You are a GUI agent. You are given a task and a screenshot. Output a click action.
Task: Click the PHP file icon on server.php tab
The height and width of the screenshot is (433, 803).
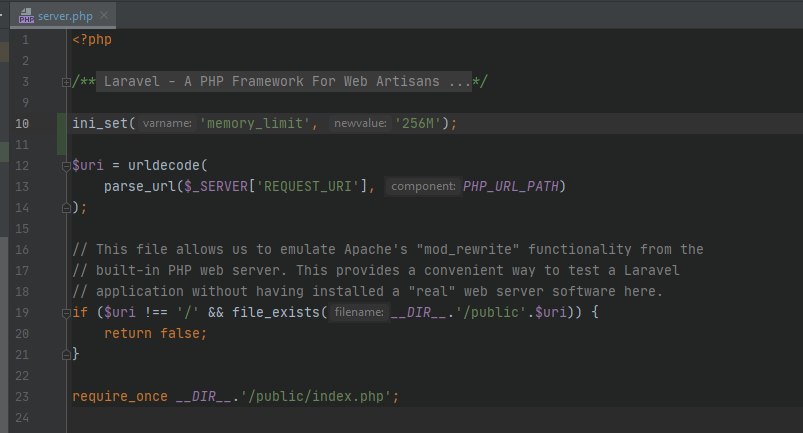coord(26,16)
